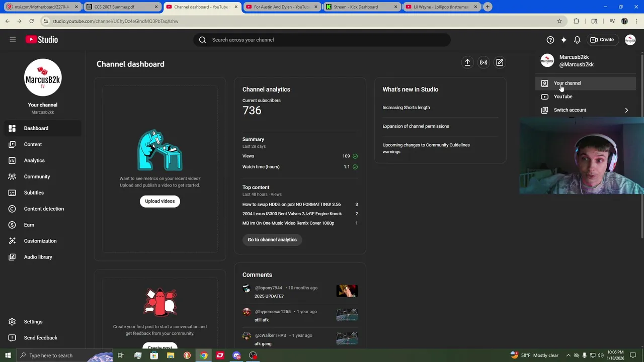Click the MarcusB2k channel avatar in sidebar

(43, 77)
